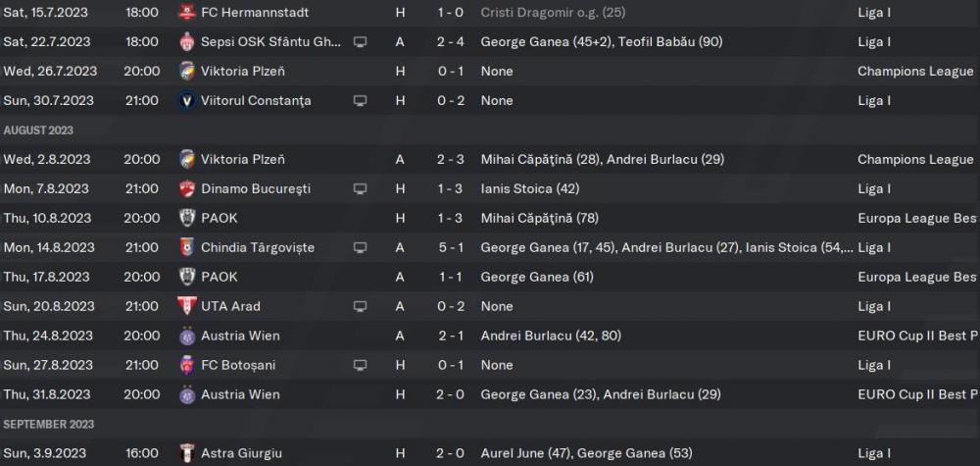The height and width of the screenshot is (466, 980).
Task: Click the TV icon on Sepsi OSK row
Action: [360, 42]
